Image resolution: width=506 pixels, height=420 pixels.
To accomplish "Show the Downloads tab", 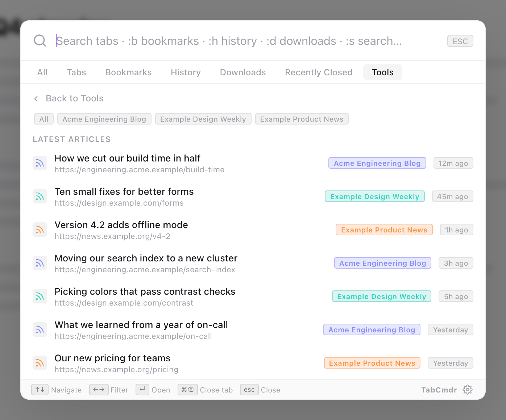I will point(243,72).
